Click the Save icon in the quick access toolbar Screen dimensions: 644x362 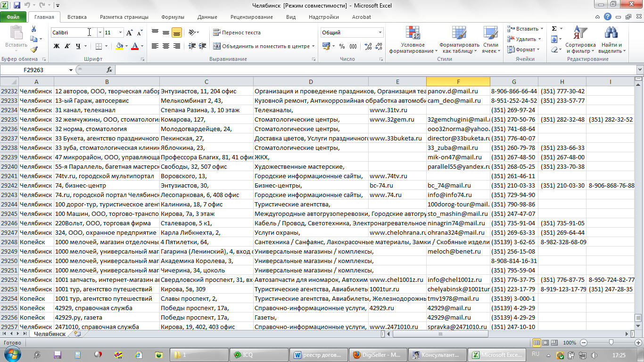(17, 6)
